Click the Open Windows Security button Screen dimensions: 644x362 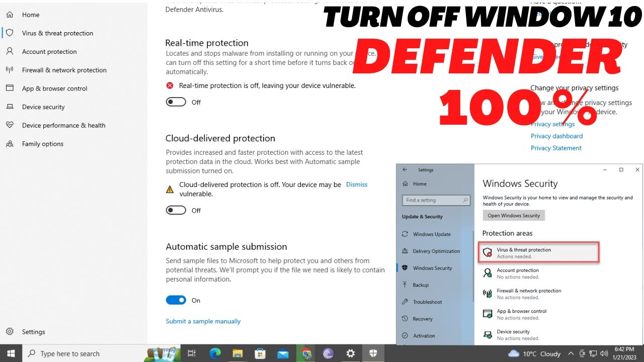(x=514, y=216)
